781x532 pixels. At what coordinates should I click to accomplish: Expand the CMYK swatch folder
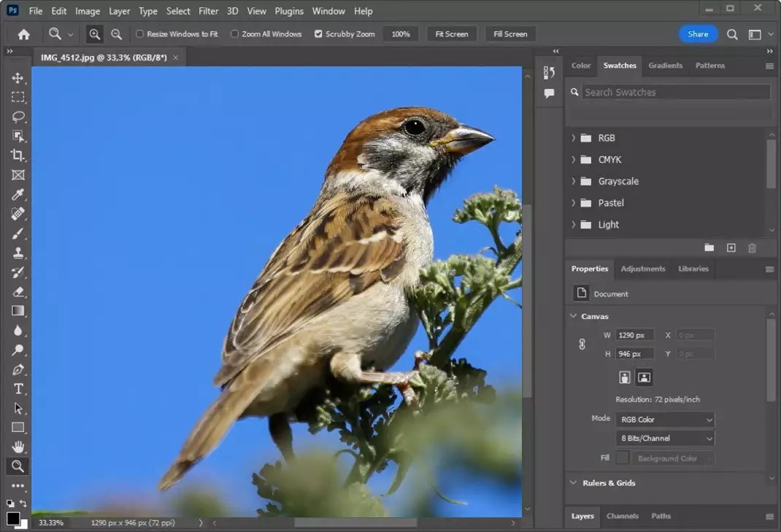574,160
